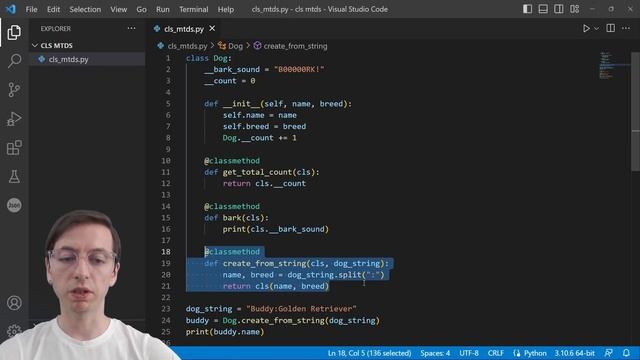Viewport: 640px width, 360px height.
Task: Open feedback icon in status bar
Action: pos(609,353)
